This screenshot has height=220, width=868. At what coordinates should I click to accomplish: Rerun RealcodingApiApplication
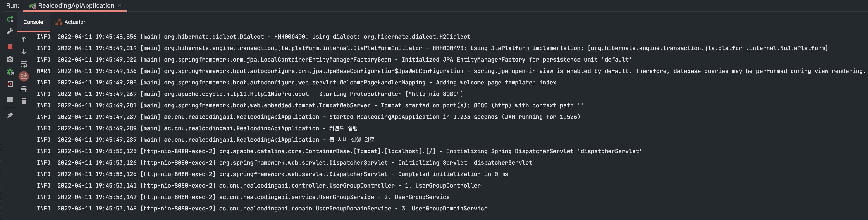tap(10, 19)
